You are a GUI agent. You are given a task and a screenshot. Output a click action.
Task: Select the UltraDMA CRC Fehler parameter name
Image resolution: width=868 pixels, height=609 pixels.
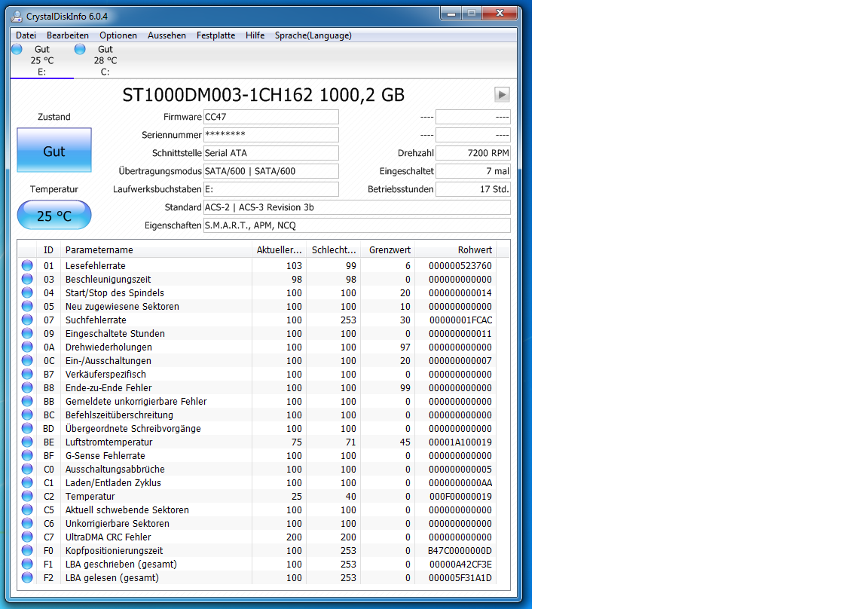click(x=108, y=537)
